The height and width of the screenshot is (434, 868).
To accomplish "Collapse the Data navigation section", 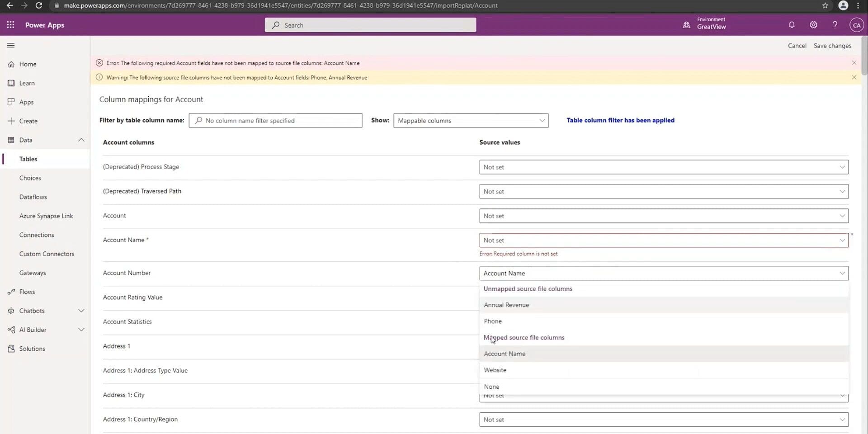I will [81, 140].
